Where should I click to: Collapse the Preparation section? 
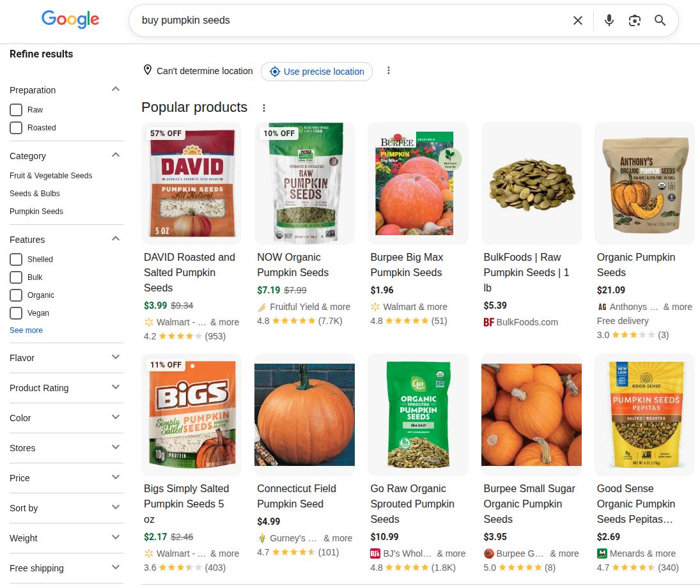click(x=116, y=89)
